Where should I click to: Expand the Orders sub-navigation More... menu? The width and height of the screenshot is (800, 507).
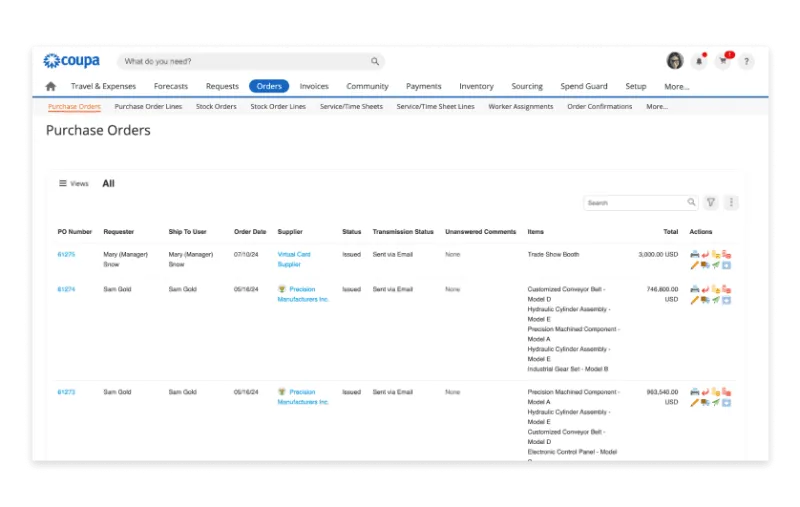(x=657, y=107)
